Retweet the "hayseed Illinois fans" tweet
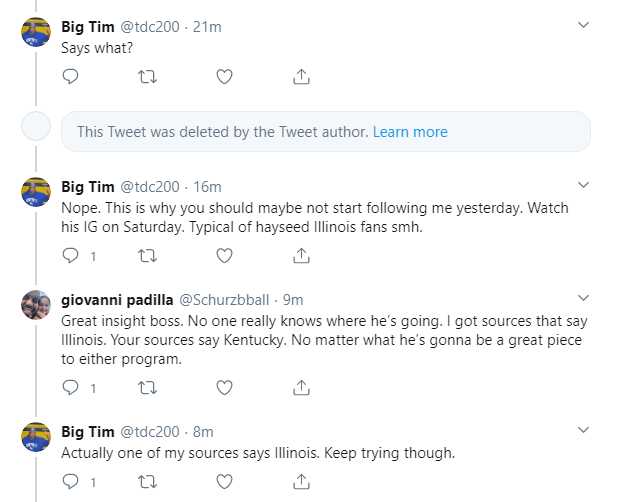This screenshot has height=502, width=629. click(x=147, y=255)
